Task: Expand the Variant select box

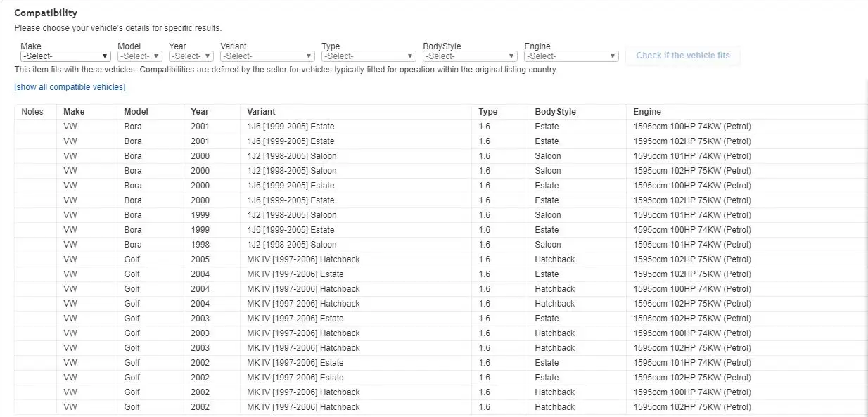Action: point(267,56)
